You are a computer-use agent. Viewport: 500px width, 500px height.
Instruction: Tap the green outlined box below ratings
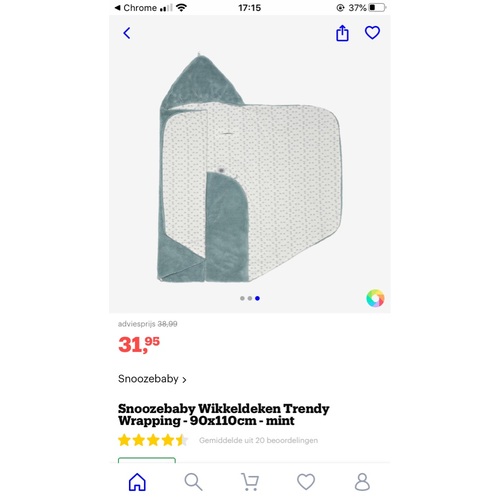(x=147, y=460)
